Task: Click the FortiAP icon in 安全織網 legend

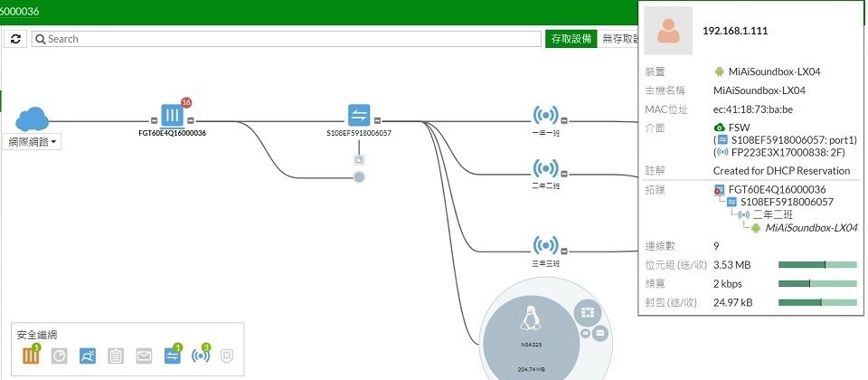Action: pos(201,356)
